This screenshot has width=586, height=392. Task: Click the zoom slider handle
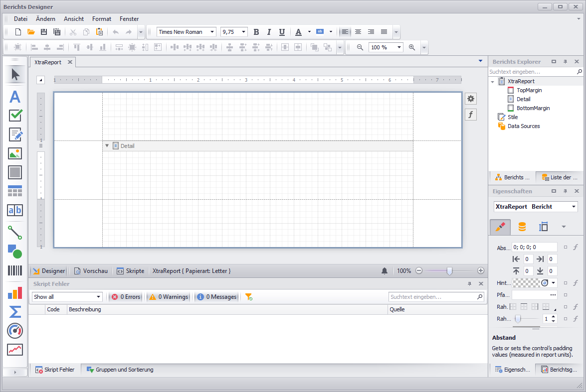tap(449, 271)
